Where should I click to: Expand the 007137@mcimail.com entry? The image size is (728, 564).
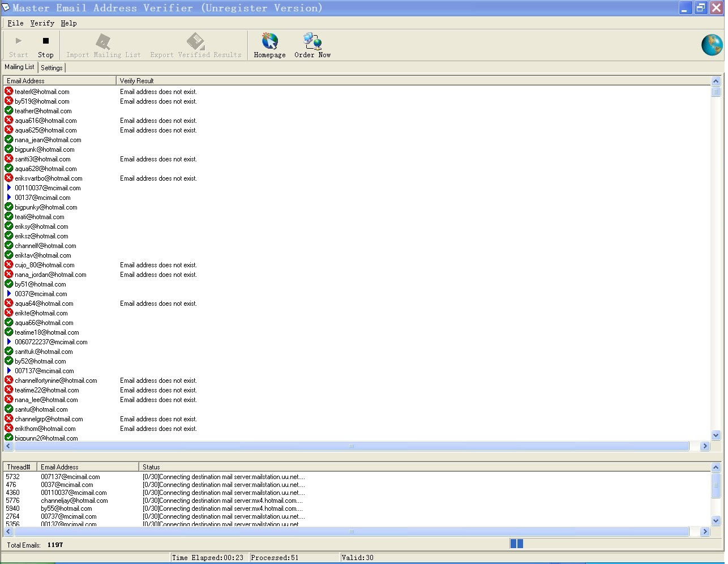(x=8, y=370)
